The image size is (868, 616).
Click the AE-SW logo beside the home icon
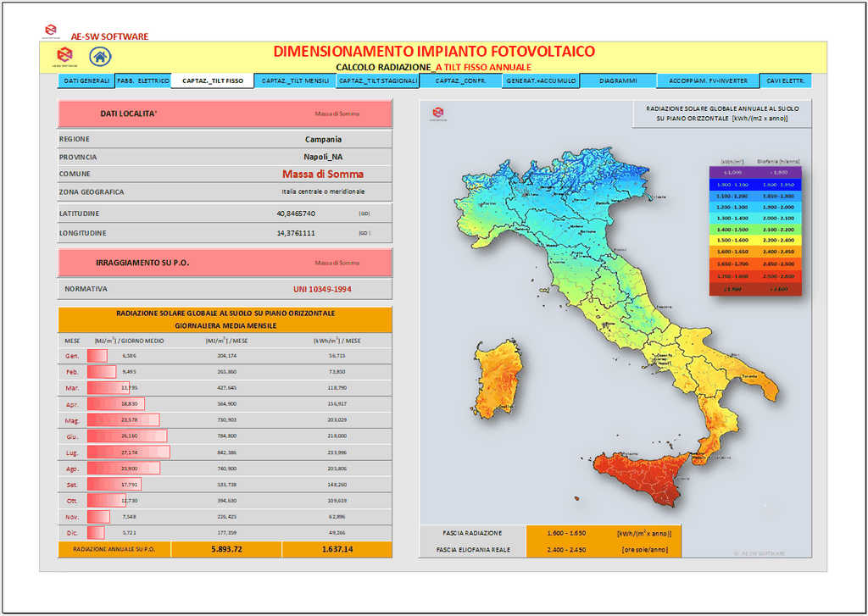click(64, 57)
